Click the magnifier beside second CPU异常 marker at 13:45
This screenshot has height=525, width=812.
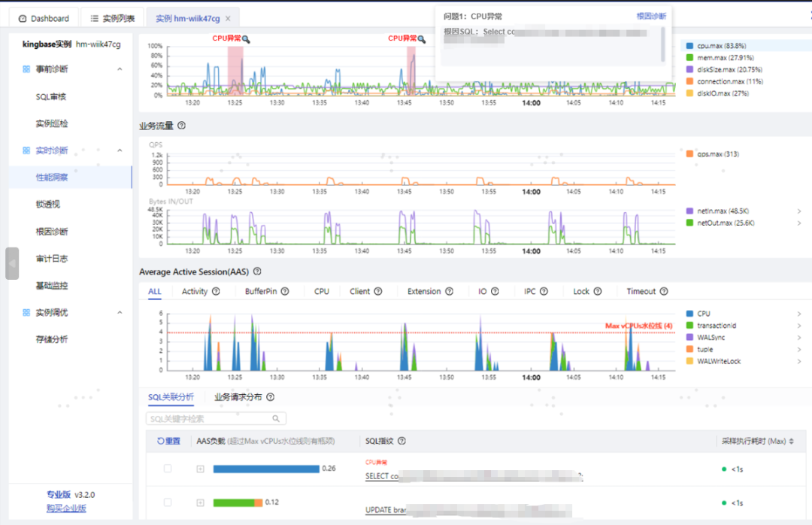pyautogui.click(x=422, y=39)
